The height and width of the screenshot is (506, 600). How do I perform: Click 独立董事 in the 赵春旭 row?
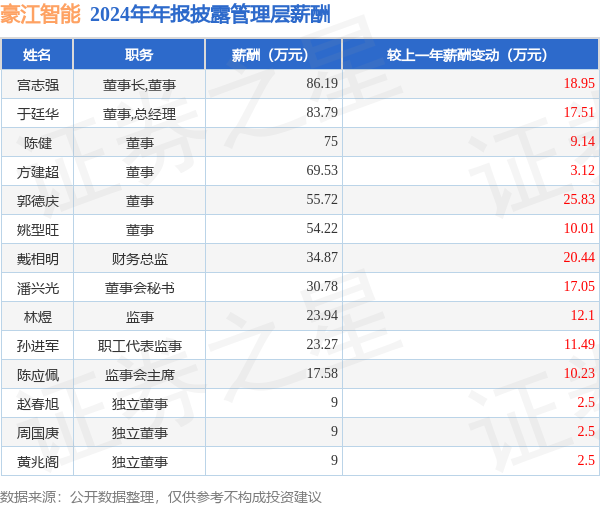click(x=139, y=405)
